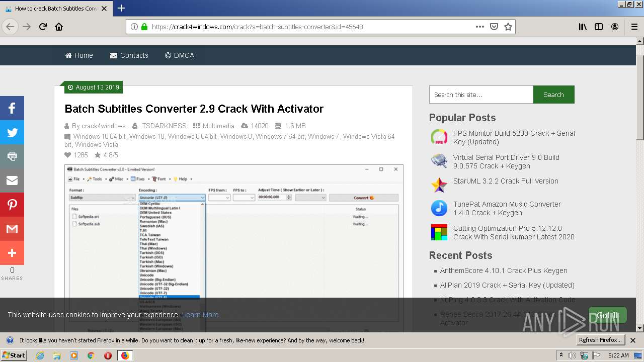Open TunePat Amazon Music Converter post

(x=507, y=208)
